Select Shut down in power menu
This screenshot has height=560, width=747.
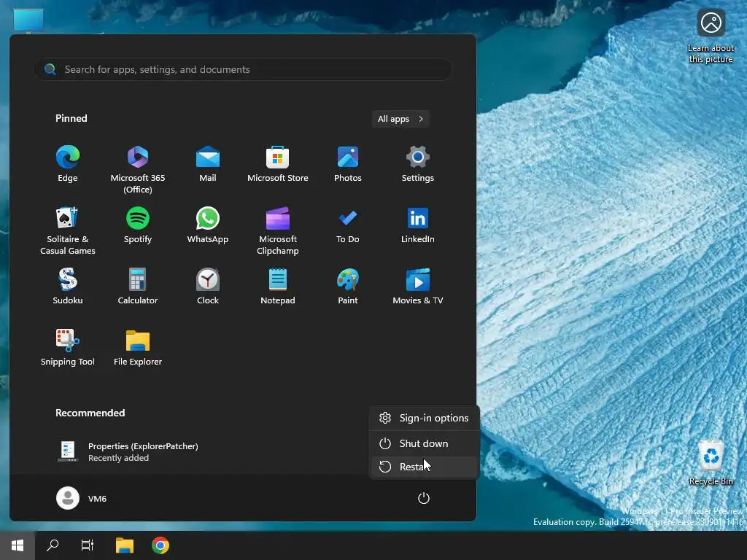[424, 443]
